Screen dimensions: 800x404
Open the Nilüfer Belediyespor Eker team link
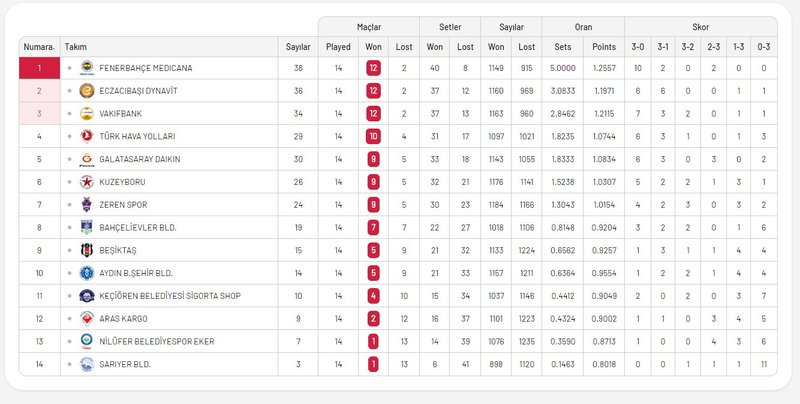pyautogui.click(x=149, y=341)
